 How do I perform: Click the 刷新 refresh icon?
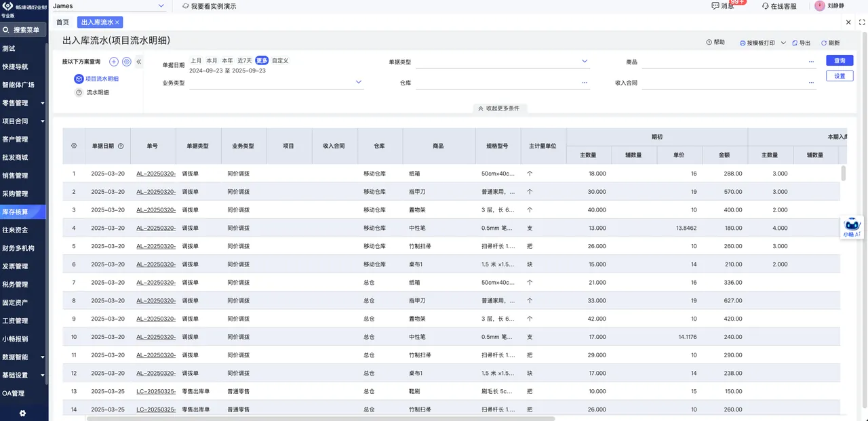click(824, 43)
